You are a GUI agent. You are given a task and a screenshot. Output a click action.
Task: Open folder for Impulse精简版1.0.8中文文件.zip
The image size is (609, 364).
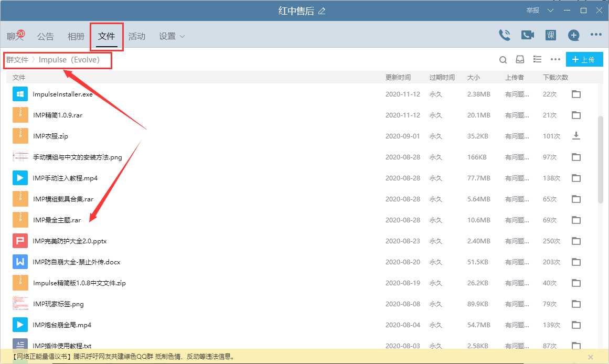(576, 283)
